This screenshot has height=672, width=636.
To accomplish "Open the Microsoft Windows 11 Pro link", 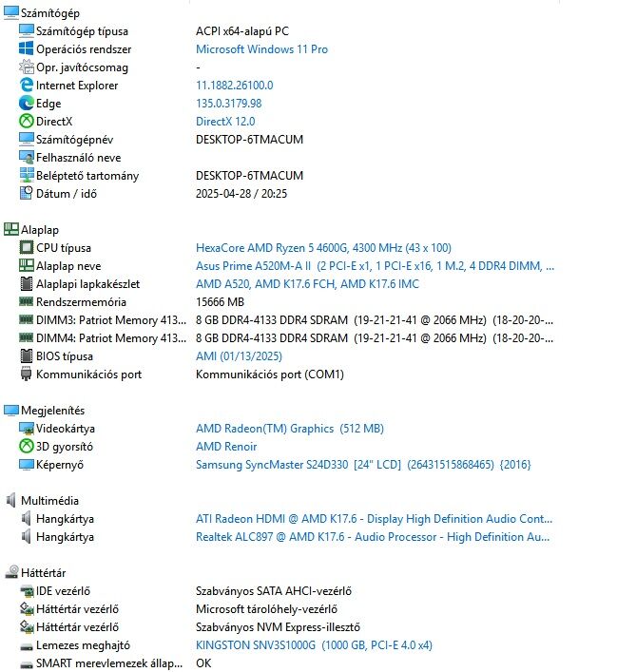I will tap(261, 49).
